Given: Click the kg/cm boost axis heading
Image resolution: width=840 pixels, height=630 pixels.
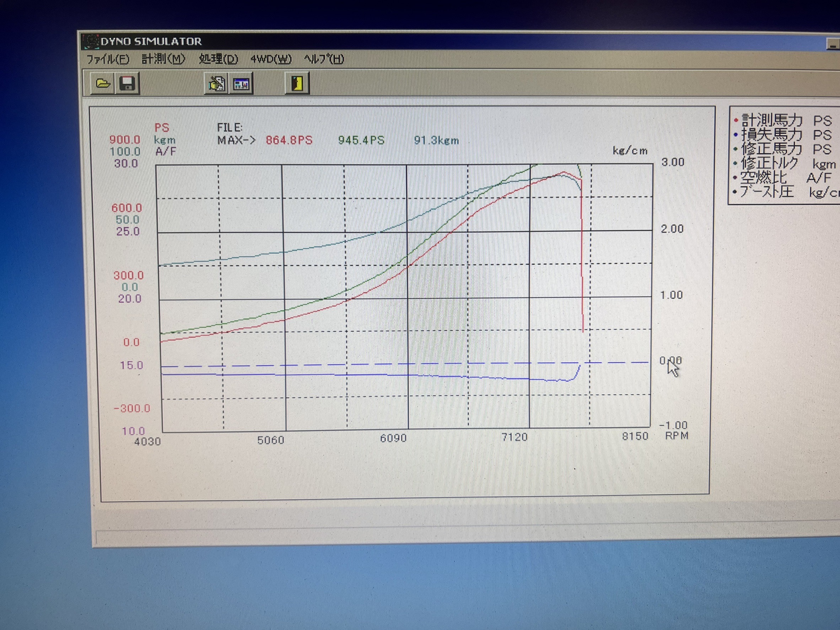Looking at the screenshot, I should 630,151.
